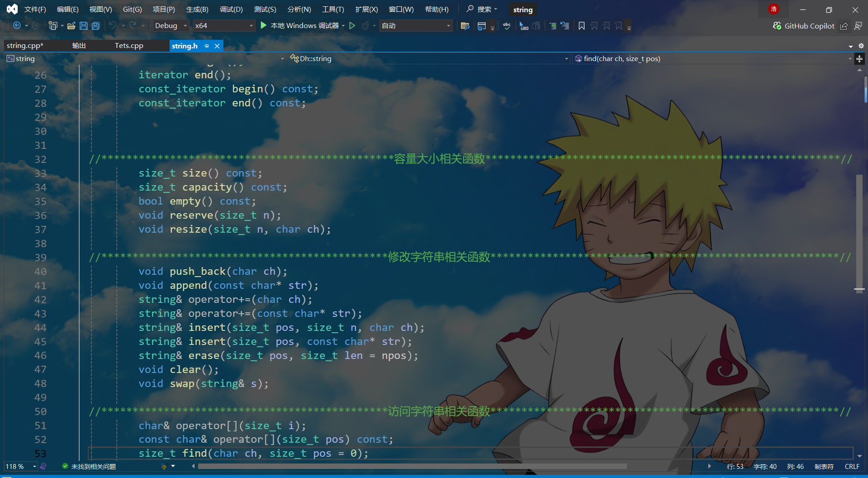
Task: Toggle the split editor handle
Action: coord(859,59)
